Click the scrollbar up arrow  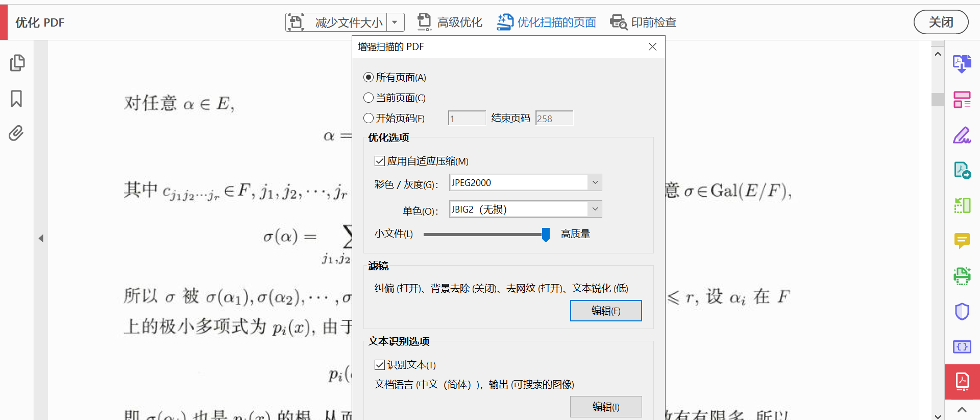coord(938,54)
